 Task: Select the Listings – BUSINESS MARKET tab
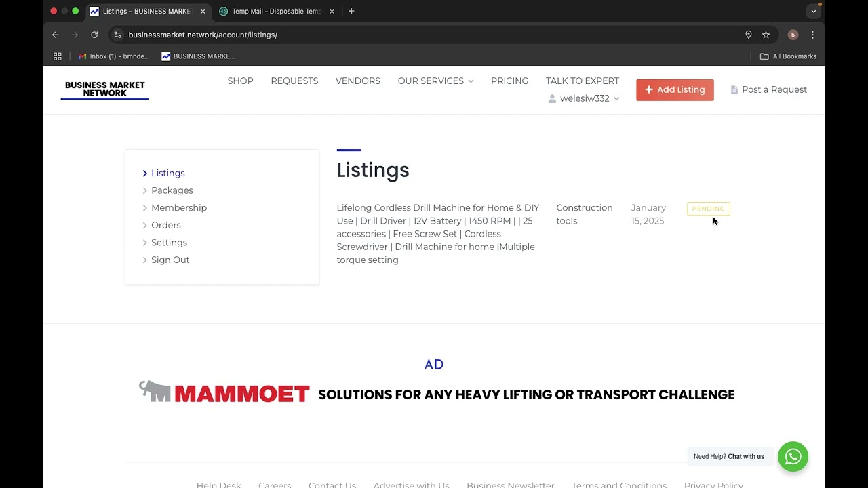(x=148, y=11)
